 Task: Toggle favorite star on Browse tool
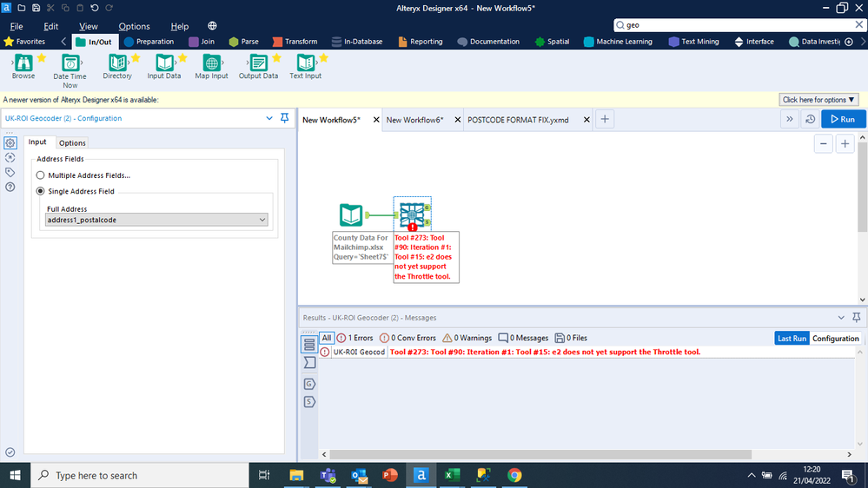(x=42, y=57)
